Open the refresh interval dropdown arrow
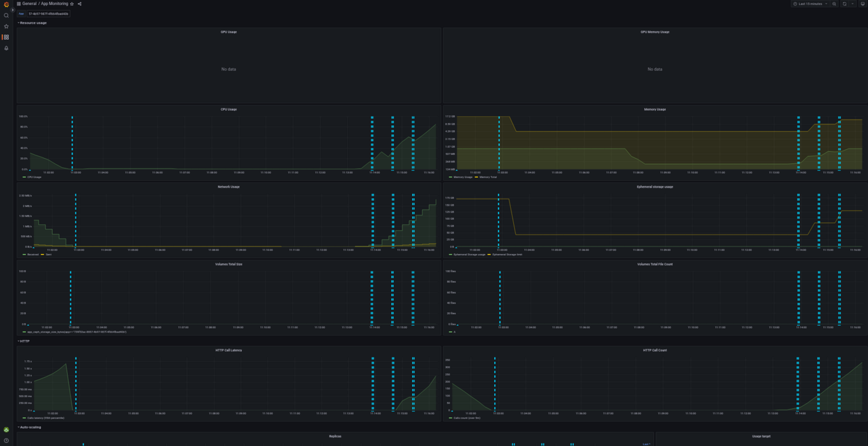The height and width of the screenshot is (446, 868). (852, 4)
